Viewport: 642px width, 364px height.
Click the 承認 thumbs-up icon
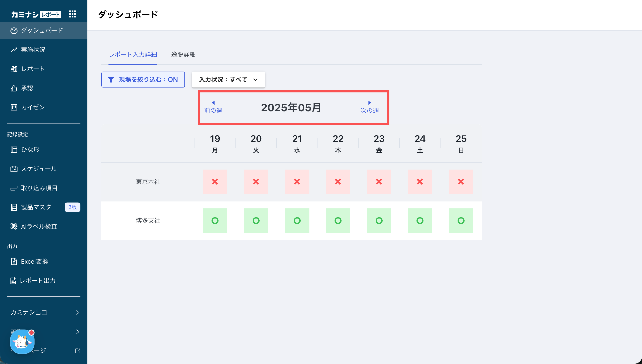[x=14, y=88]
